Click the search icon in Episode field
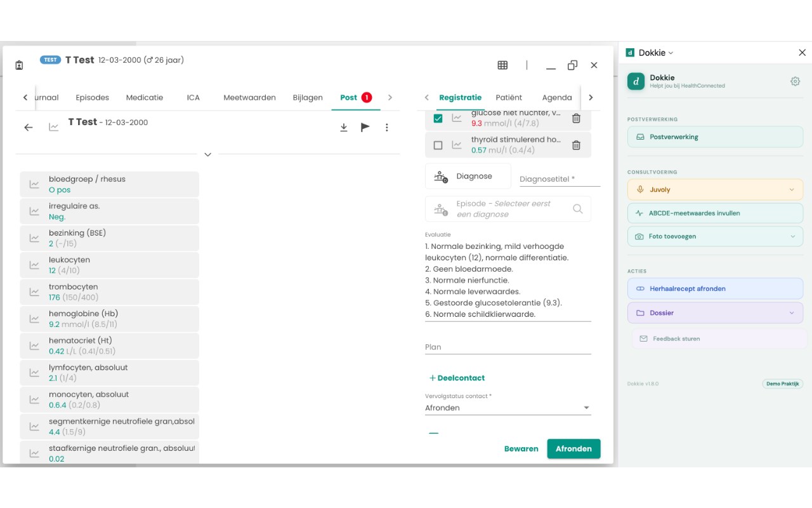The width and height of the screenshot is (812, 508). [x=577, y=209]
